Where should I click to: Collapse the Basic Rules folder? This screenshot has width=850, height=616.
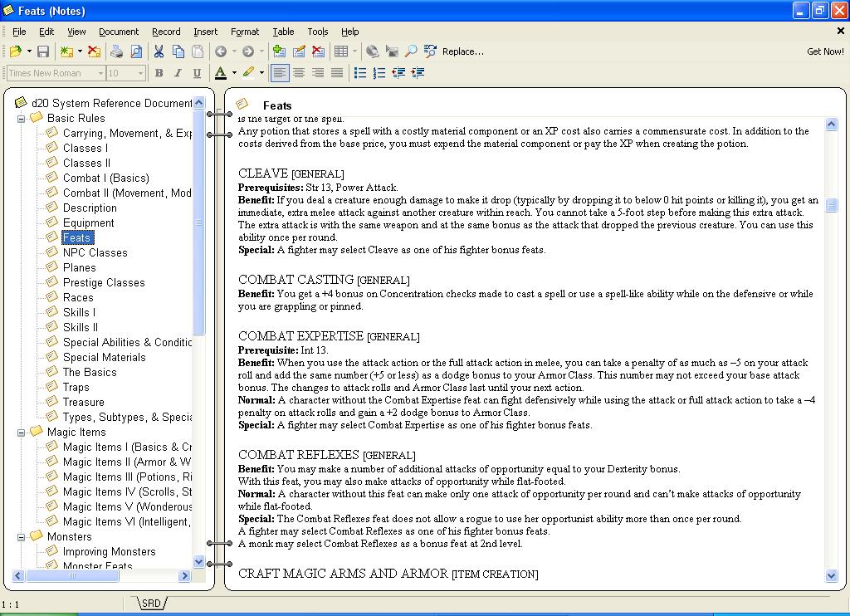[21, 119]
